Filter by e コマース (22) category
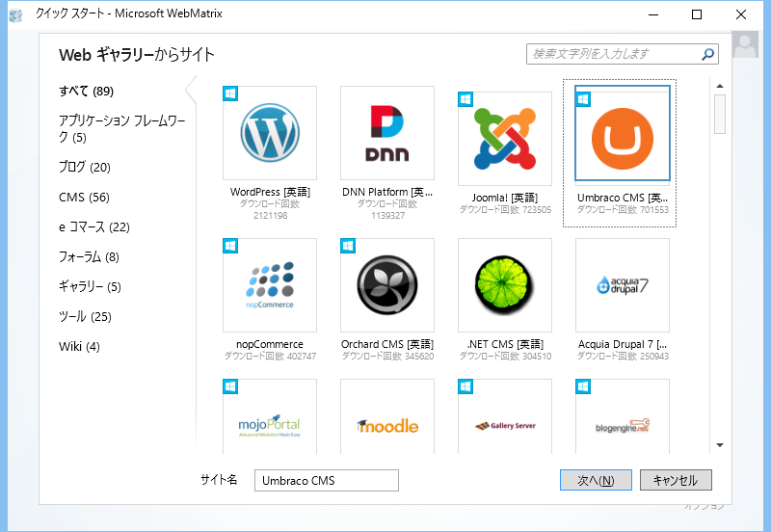 pyautogui.click(x=93, y=227)
